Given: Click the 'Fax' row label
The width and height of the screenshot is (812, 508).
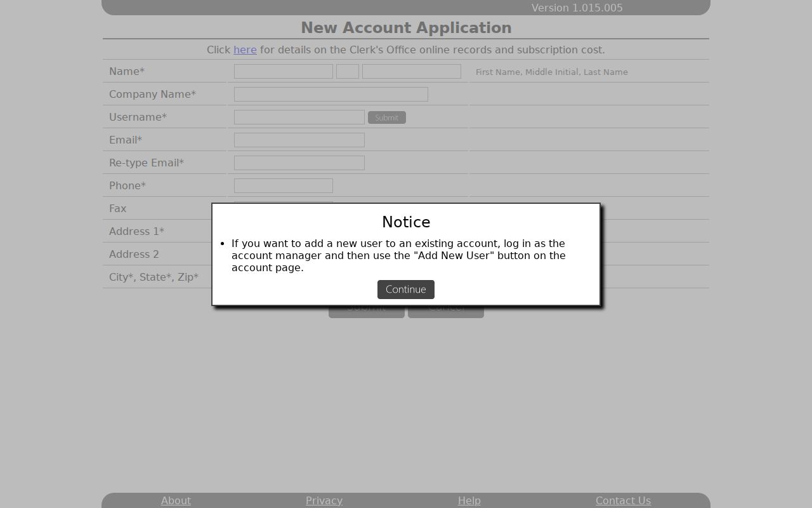Looking at the screenshot, I should coord(117,208).
